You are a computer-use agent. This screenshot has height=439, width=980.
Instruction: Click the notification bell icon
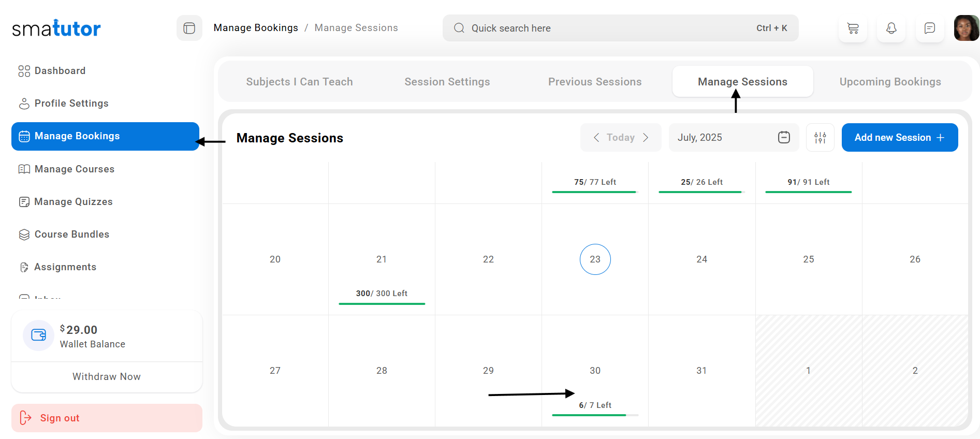point(891,28)
